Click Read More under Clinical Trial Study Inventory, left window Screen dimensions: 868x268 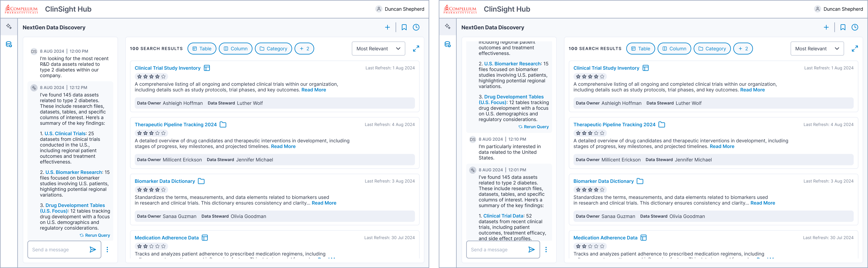(x=314, y=90)
